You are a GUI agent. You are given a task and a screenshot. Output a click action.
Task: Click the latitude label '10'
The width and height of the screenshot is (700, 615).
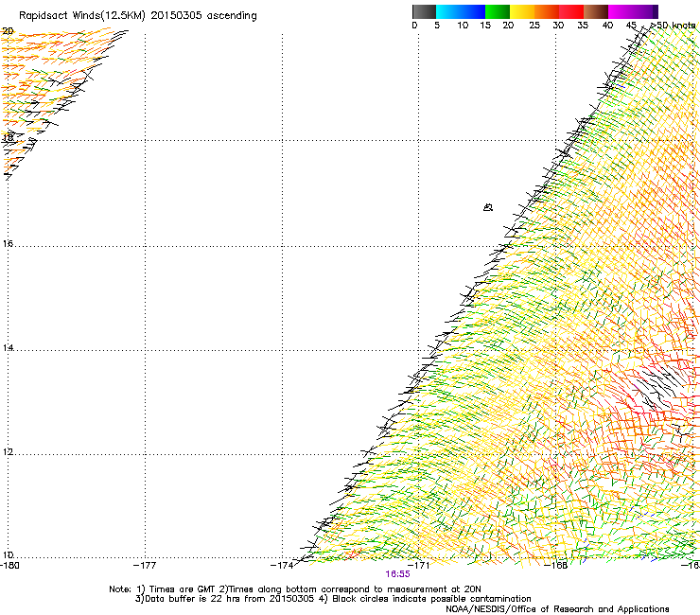pos(8,555)
